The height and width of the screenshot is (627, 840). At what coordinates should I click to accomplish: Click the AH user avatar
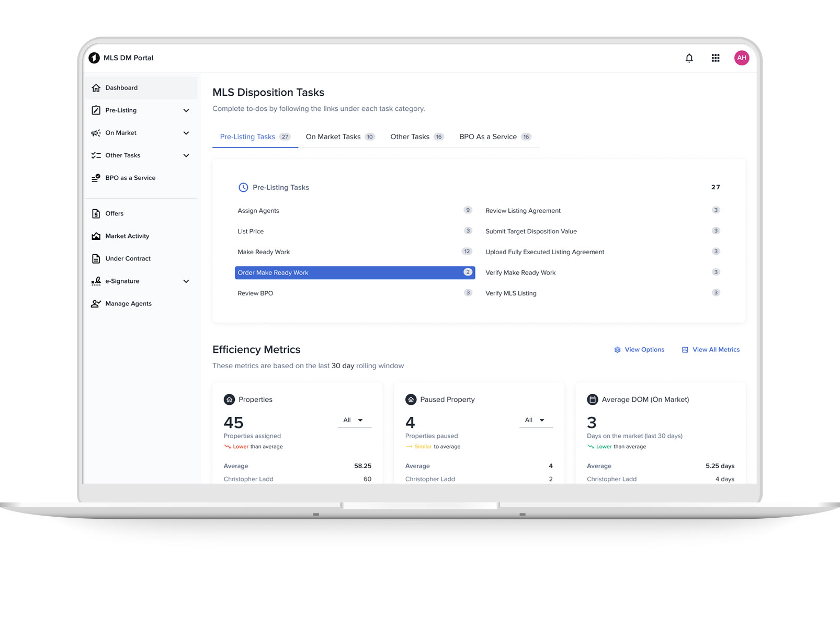pos(741,58)
